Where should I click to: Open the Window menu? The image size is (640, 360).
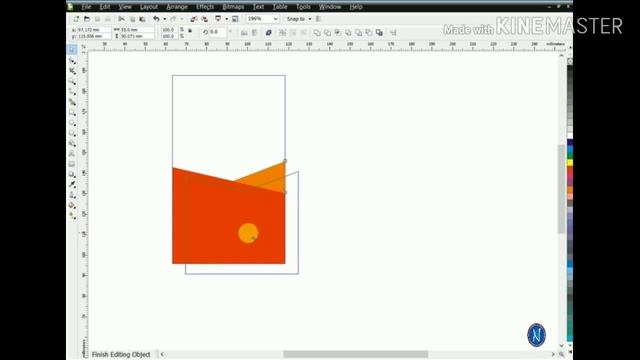pos(330,7)
